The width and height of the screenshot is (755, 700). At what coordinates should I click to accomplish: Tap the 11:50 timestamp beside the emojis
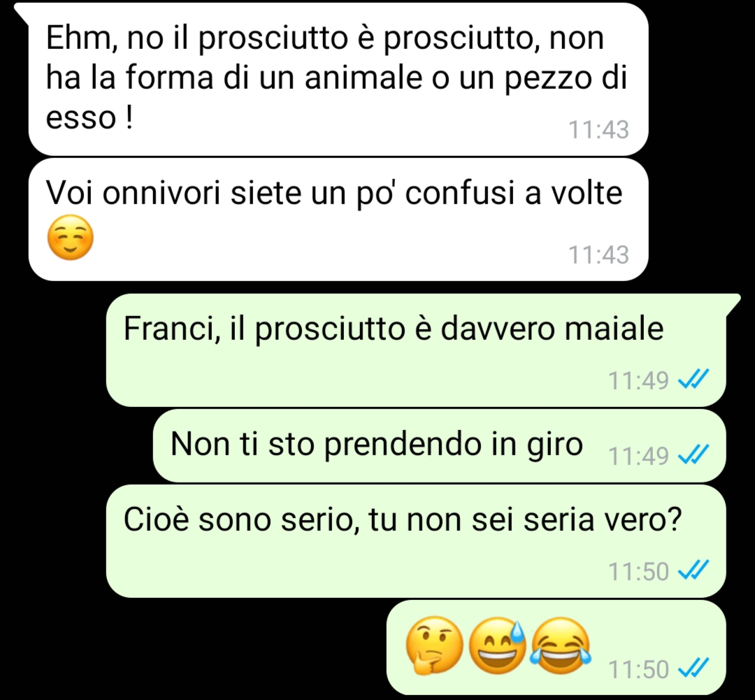638,669
